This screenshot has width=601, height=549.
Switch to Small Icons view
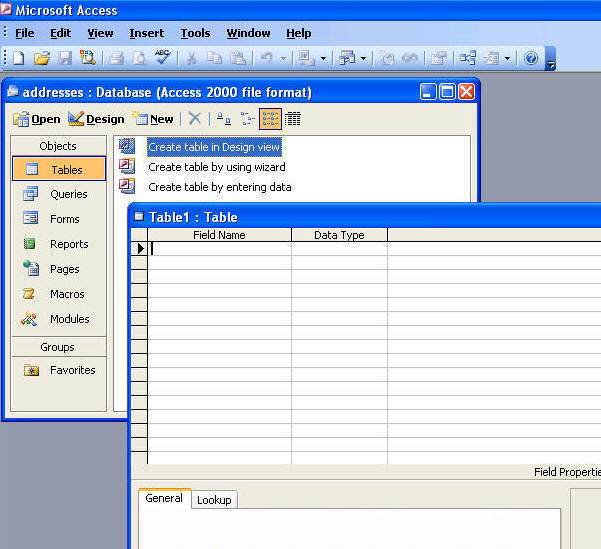click(247, 119)
